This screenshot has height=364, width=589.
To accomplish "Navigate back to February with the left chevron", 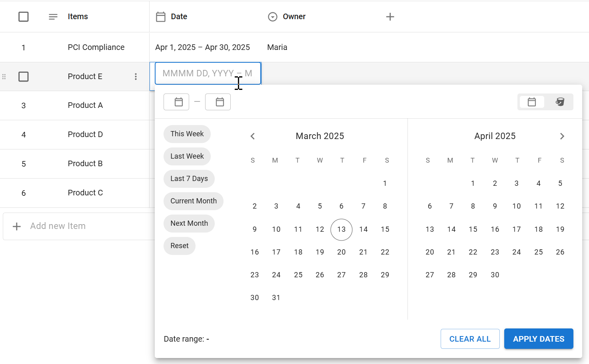I will (x=252, y=136).
